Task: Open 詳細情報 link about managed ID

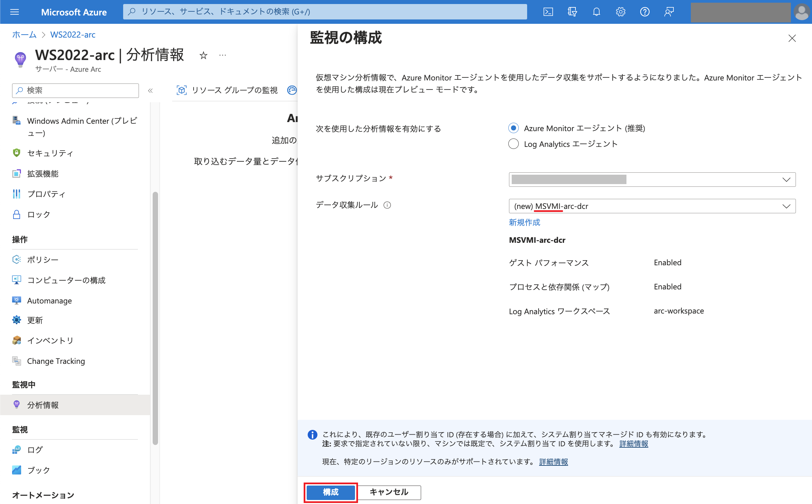Action: pyautogui.click(x=633, y=444)
